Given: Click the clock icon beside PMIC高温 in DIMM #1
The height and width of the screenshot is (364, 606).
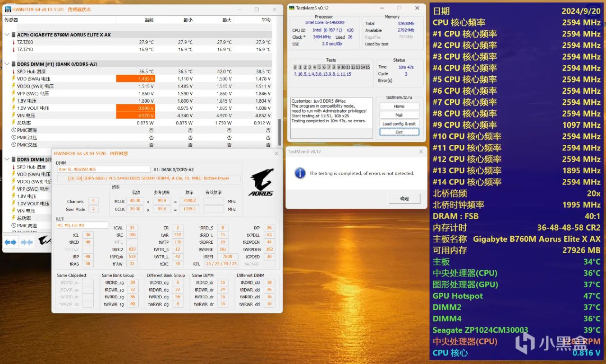Looking at the screenshot, I should pyautogui.click(x=13, y=130).
